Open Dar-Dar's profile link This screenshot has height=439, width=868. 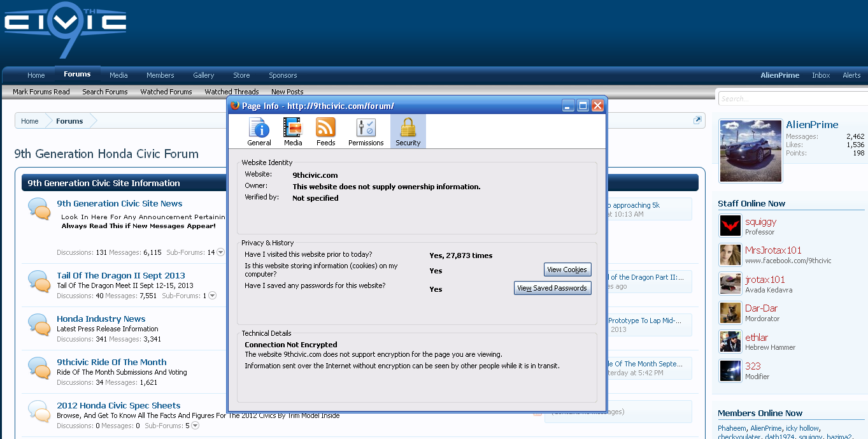pyautogui.click(x=762, y=308)
